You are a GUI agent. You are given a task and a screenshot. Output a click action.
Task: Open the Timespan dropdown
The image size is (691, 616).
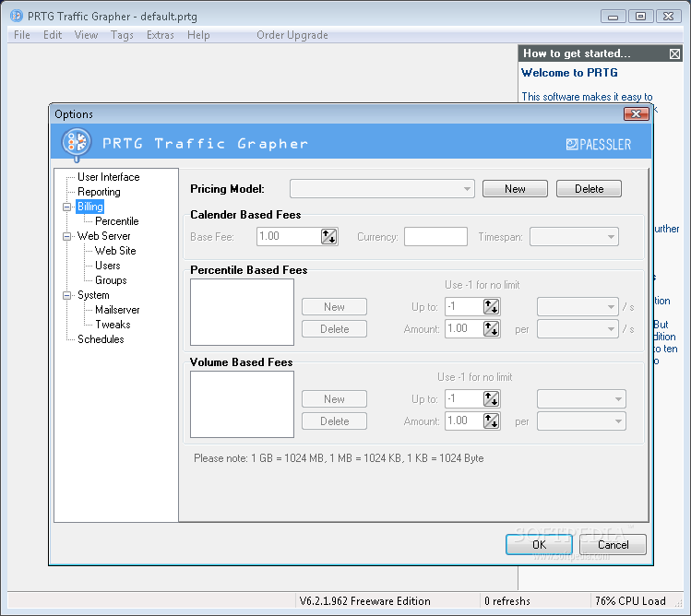pos(574,237)
